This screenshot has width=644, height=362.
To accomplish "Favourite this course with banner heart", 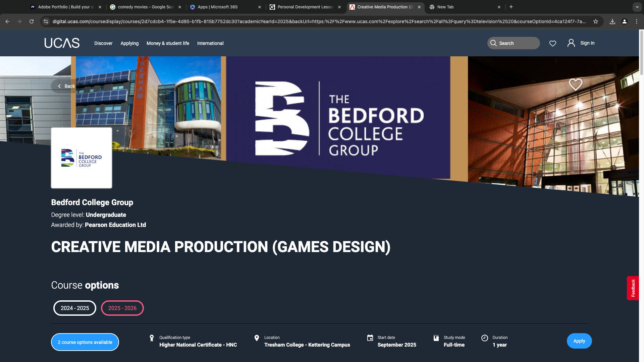I will click(576, 84).
